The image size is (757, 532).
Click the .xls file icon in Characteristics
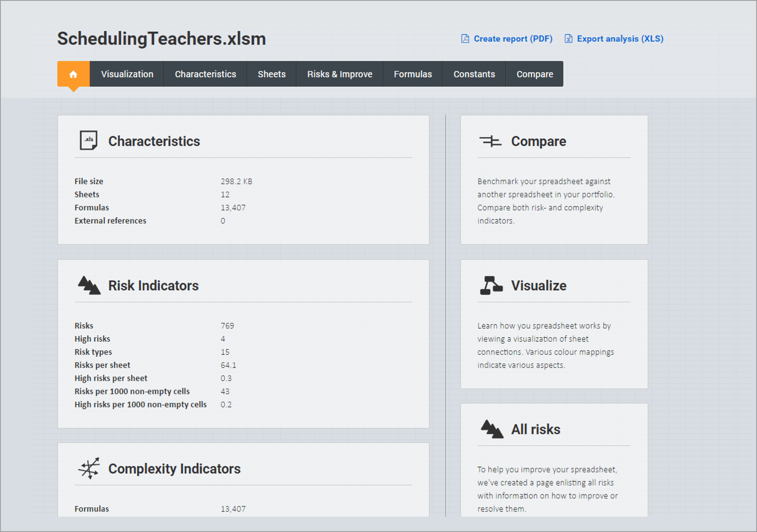point(88,140)
